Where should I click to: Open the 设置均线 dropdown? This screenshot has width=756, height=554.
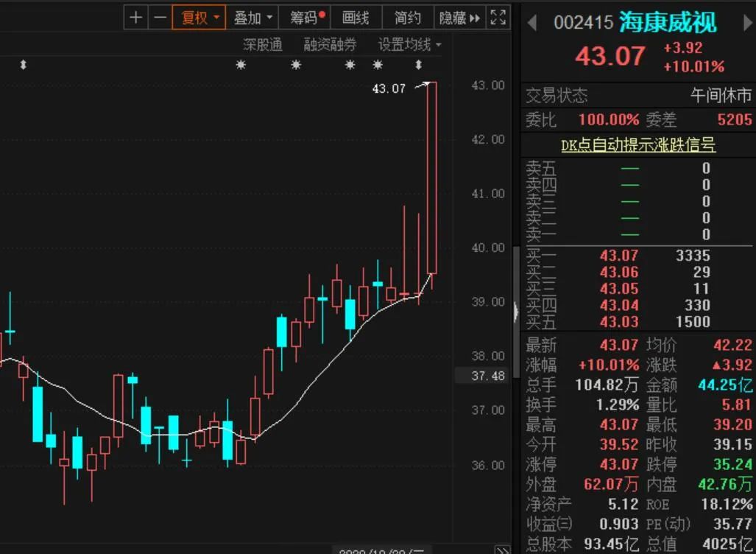click(409, 45)
